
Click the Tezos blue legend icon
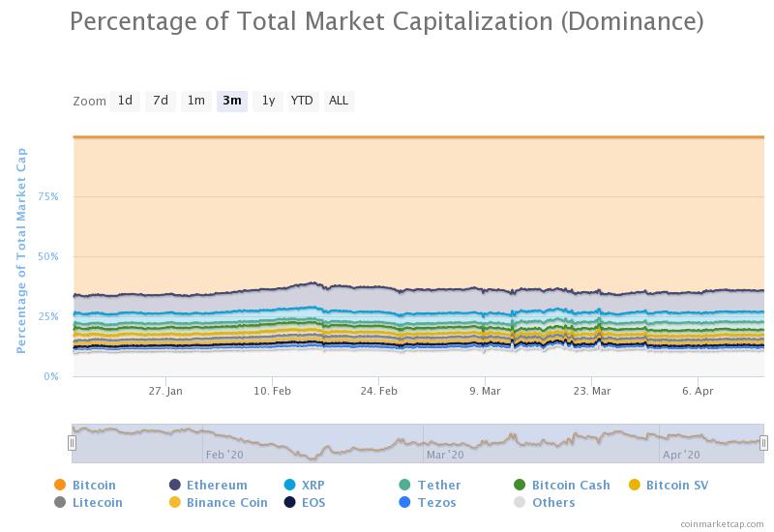click(404, 502)
